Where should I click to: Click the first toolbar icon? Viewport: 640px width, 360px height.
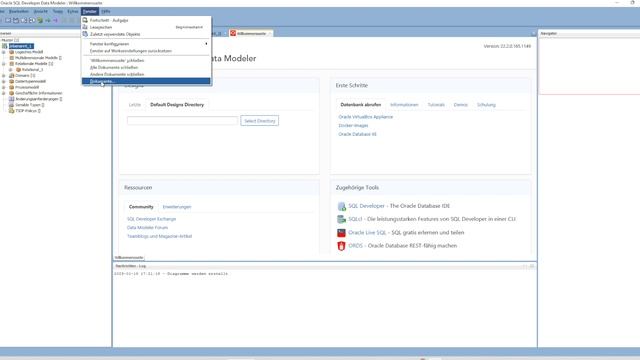[x=8, y=20]
